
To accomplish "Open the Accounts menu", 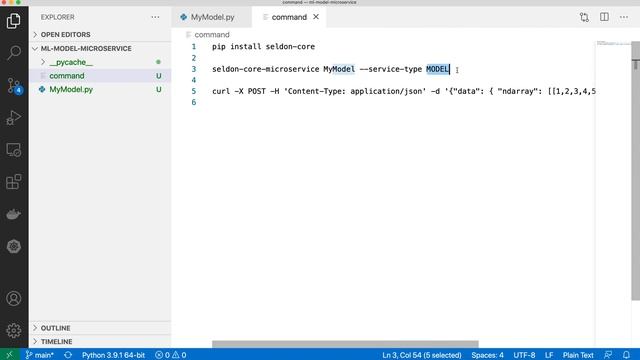I will pos(13,298).
